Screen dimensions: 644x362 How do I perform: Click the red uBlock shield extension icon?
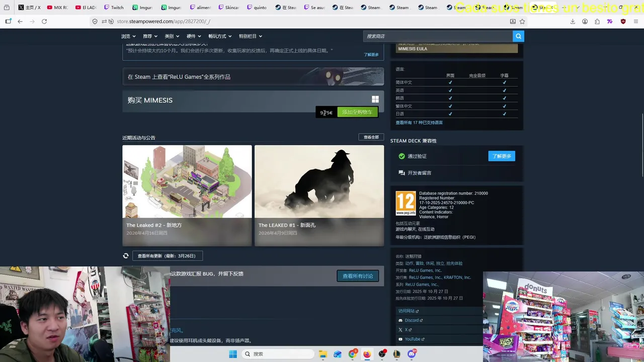click(x=623, y=21)
